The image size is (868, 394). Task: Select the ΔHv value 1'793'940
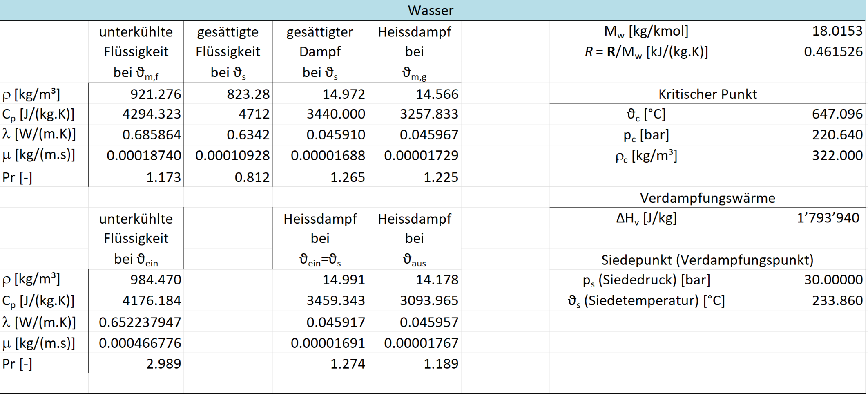coord(828,218)
